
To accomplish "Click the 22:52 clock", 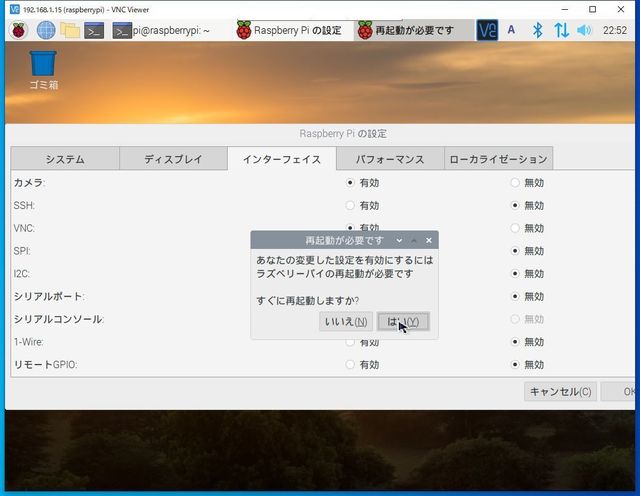I will (x=615, y=30).
